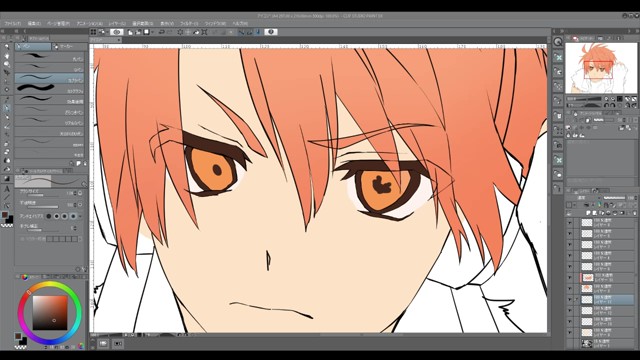Viewport: 640px width, 360px height.
Task: Click the Navigator preview thumbnail
Action: point(601,68)
